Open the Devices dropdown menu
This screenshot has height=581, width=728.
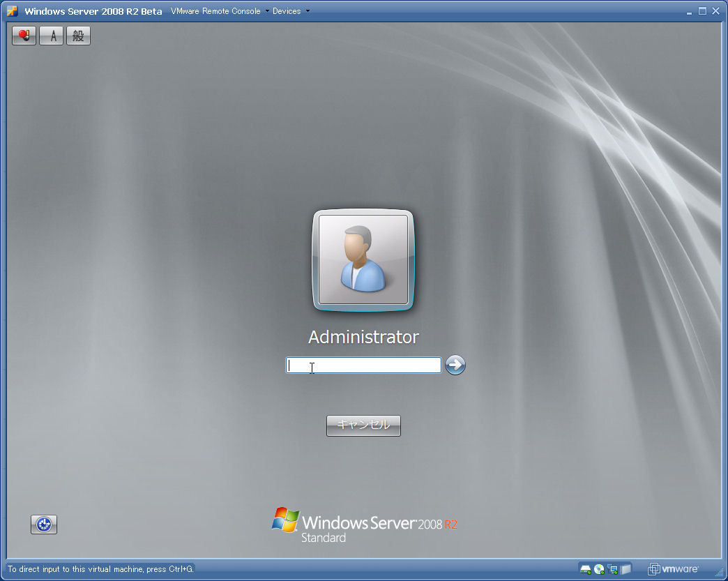click(291, 11)
